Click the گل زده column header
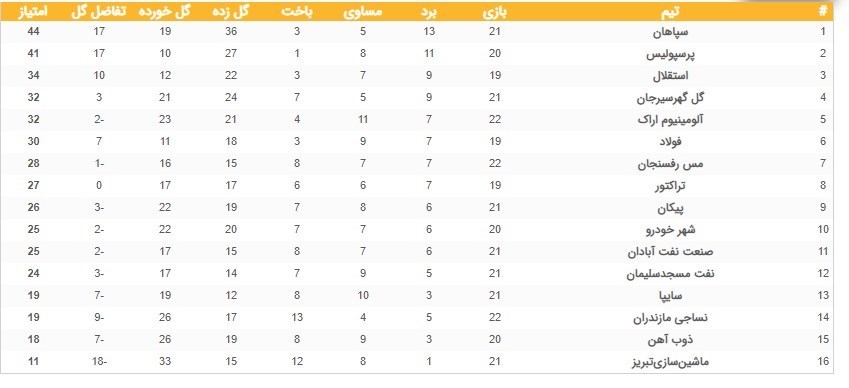 [231, 12]
